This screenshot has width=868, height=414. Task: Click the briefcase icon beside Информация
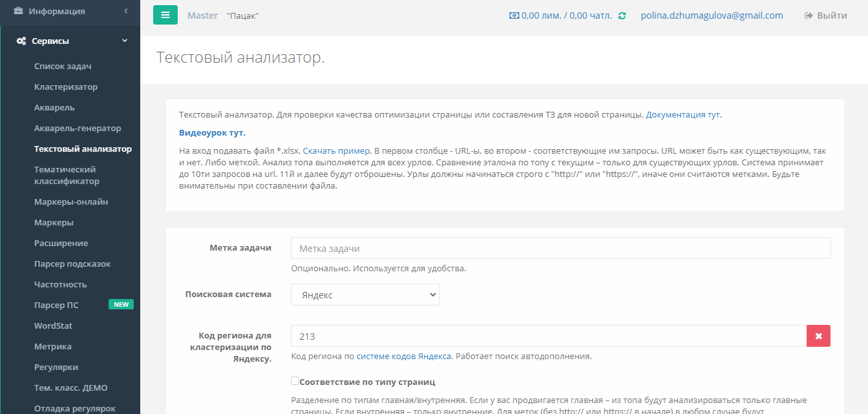click(19, 11)
